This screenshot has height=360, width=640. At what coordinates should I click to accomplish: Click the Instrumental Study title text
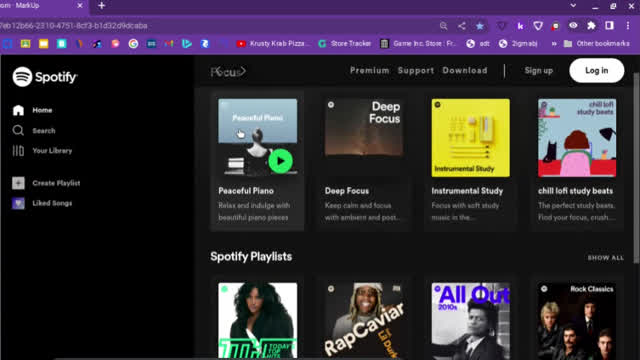pos(467,191)
